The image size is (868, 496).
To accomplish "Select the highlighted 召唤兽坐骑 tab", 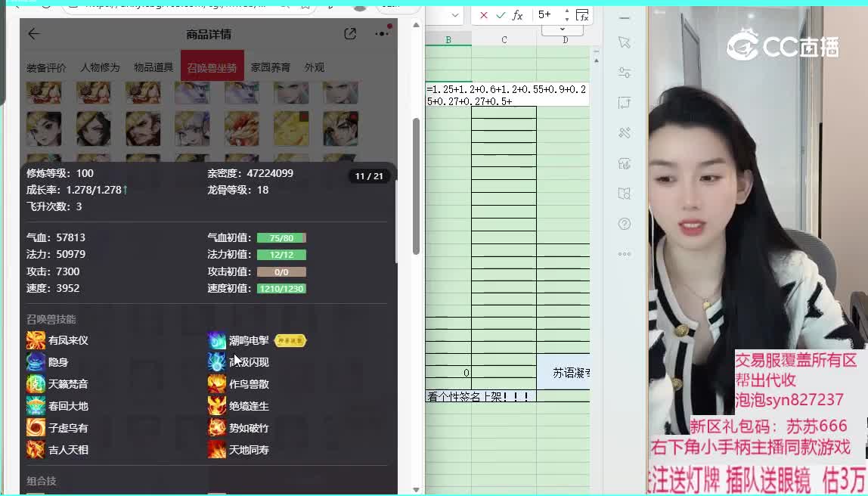I will 212,67.
